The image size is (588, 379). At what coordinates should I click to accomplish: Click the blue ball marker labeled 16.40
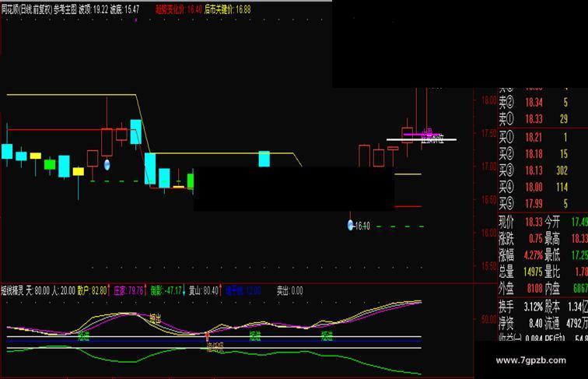click(x=351, y=225)
